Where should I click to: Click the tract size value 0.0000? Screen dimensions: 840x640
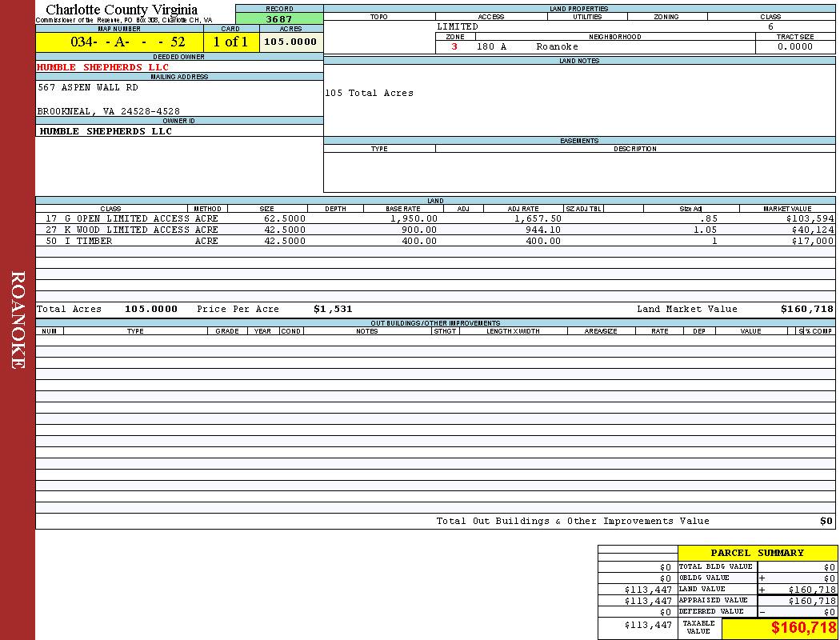[794, 46]
